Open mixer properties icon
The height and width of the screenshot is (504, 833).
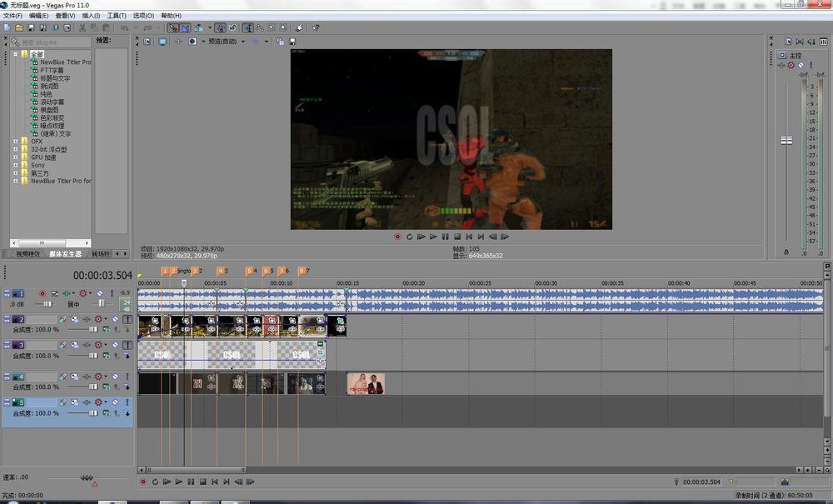tap(788, 42)
